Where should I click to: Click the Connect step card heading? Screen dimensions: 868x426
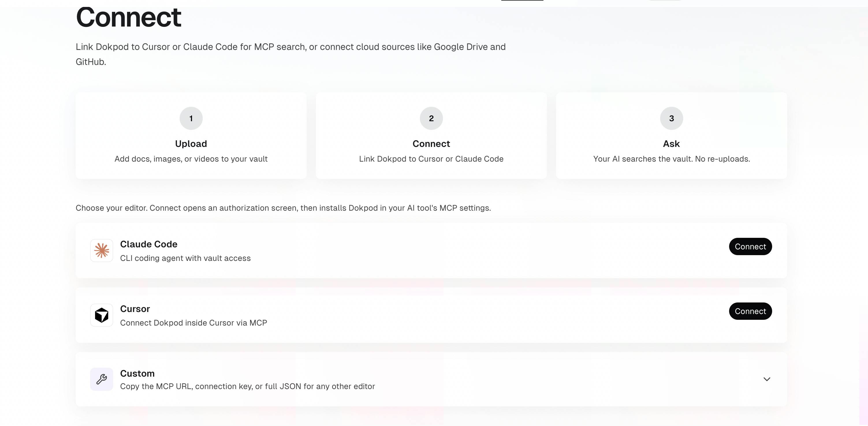click(x=431, y=144)
